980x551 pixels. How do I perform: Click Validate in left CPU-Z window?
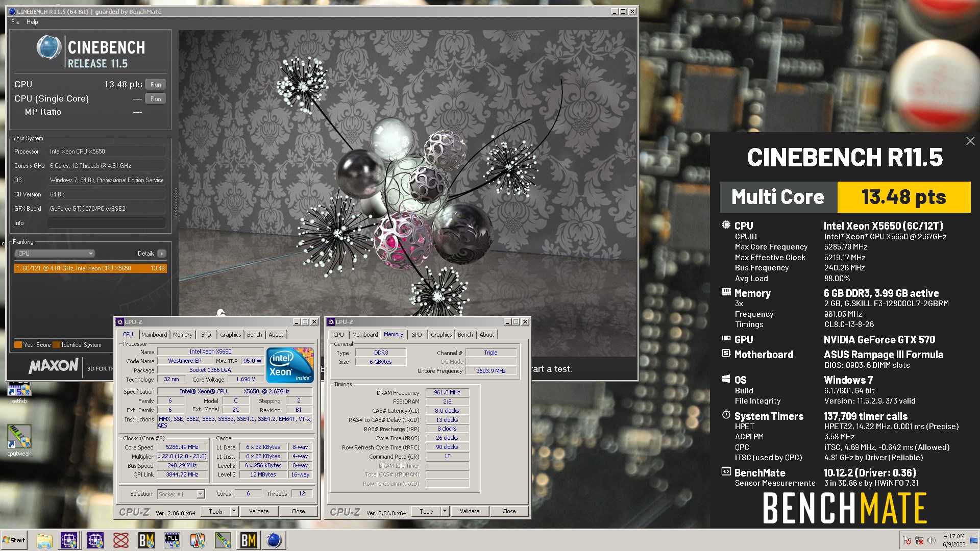click(259, 511)
